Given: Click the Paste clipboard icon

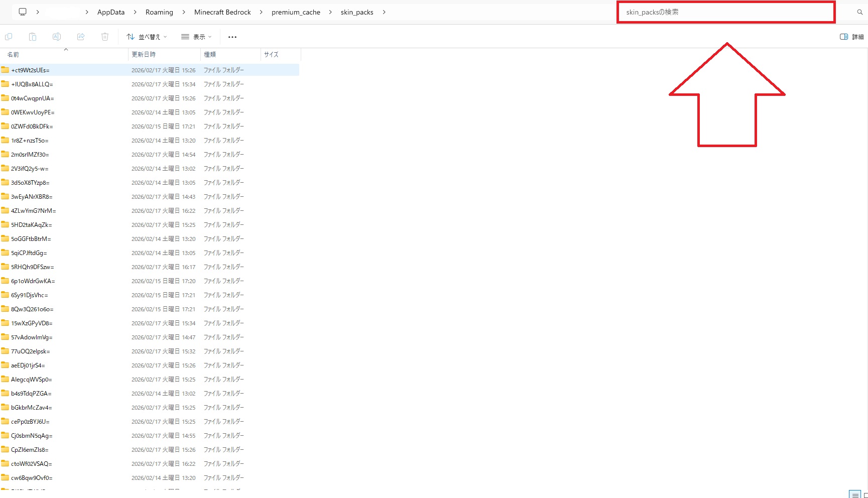Looking at the screenshot, I should 33,37.
